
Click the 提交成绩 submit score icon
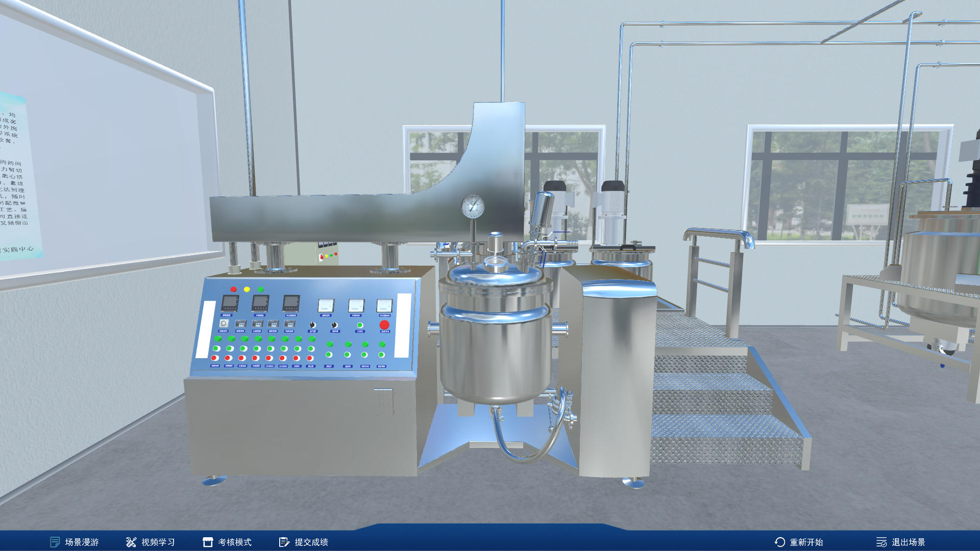[x=284, y=542]
